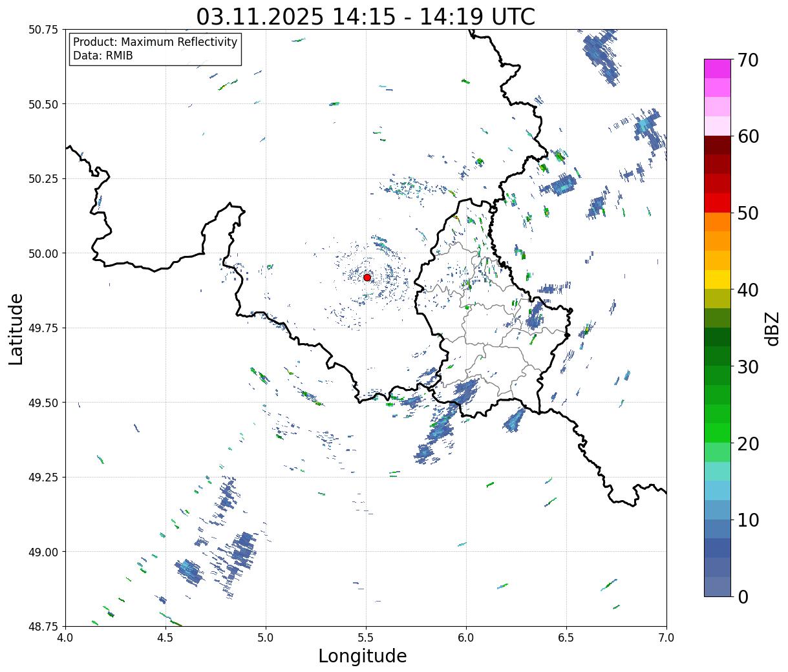Screen dimensions: 788x672
Task: Click the latitude tick label 50.50
Action: [43, 104]
